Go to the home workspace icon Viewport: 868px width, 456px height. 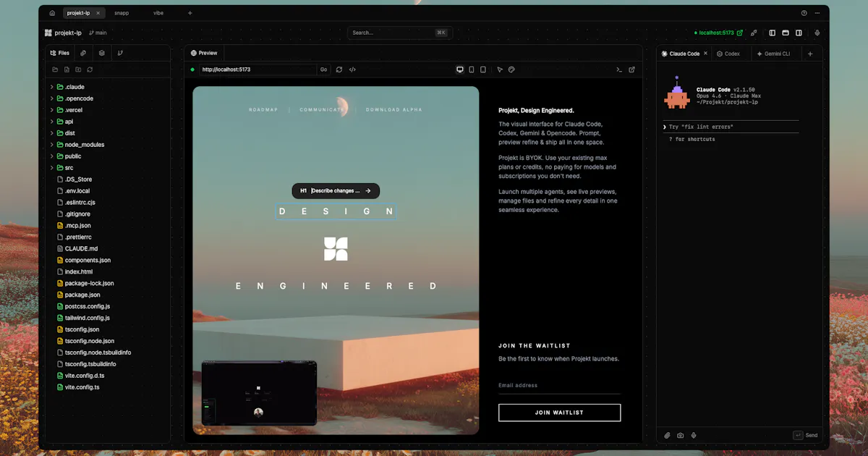click(x=52, y=13)
